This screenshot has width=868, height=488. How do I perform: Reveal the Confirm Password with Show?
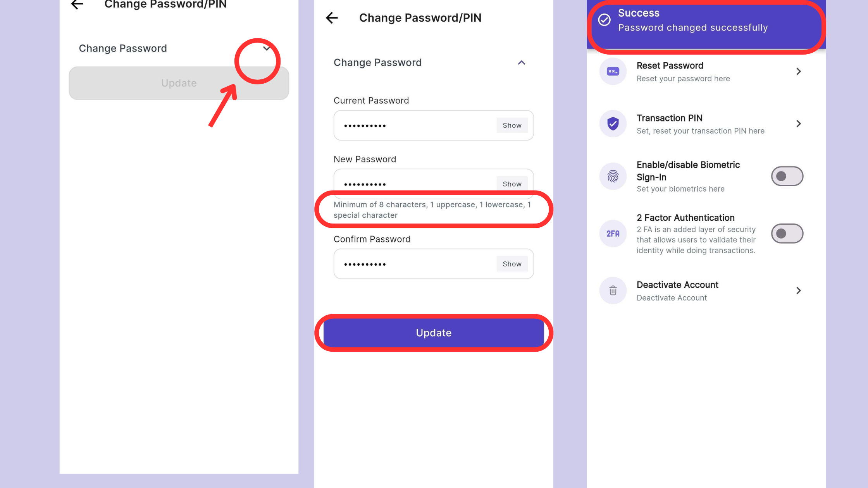point(512,264)
